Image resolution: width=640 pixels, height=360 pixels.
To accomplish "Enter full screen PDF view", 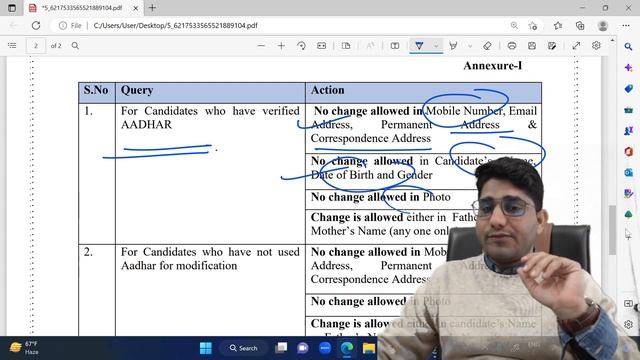I will point(576,46).
